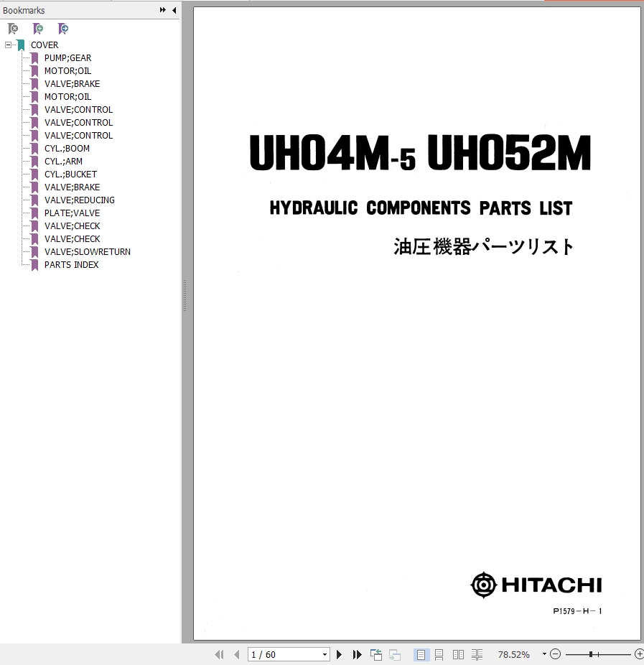Open the CYL.;BUCKET bookmark
This screenshot has width=644, height=665.
click(x=70, y=175)
